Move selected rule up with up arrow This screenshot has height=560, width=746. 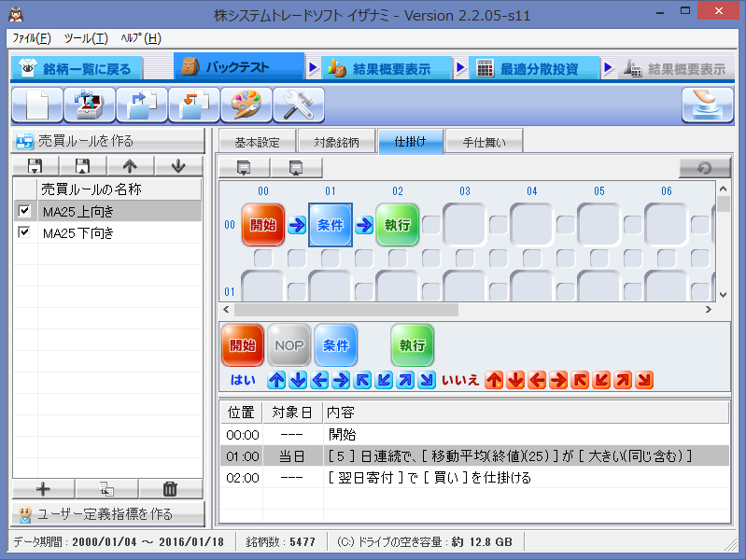coord(130,166)
